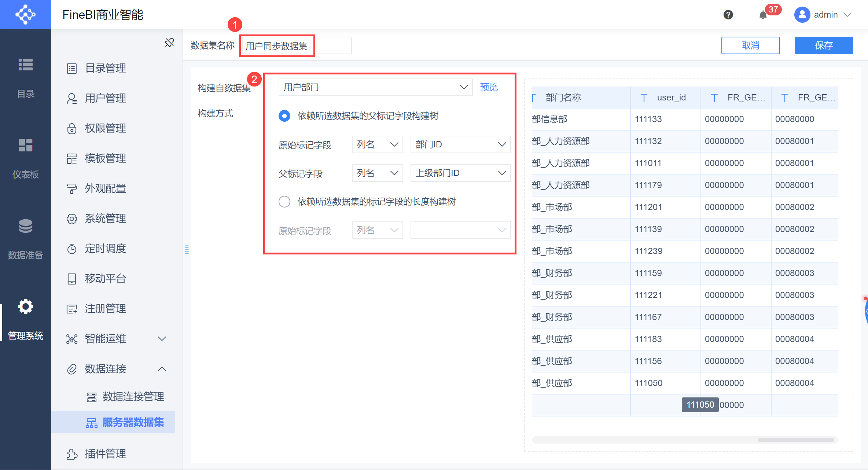Click the 预览 preview link
Screen dimensions: 868x470
489,87
